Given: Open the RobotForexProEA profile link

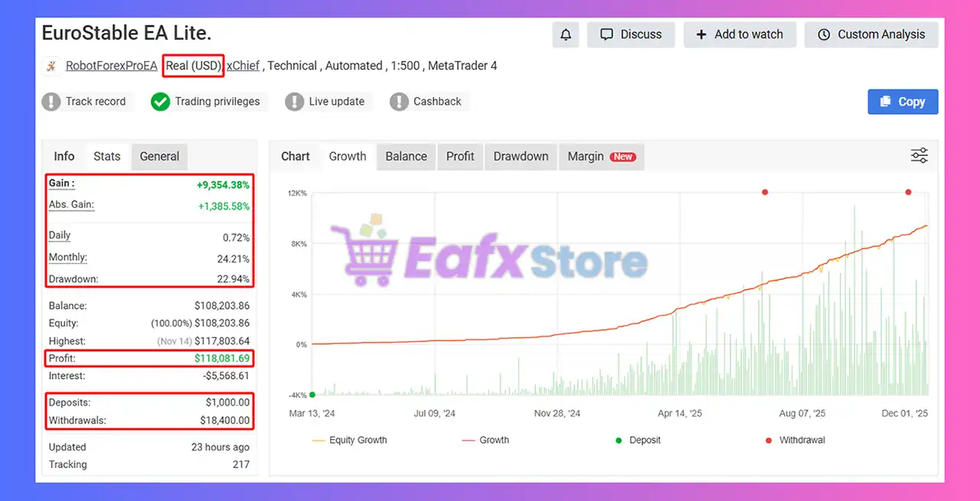Looking at the screenshot, I should click(x=111, y=66).
